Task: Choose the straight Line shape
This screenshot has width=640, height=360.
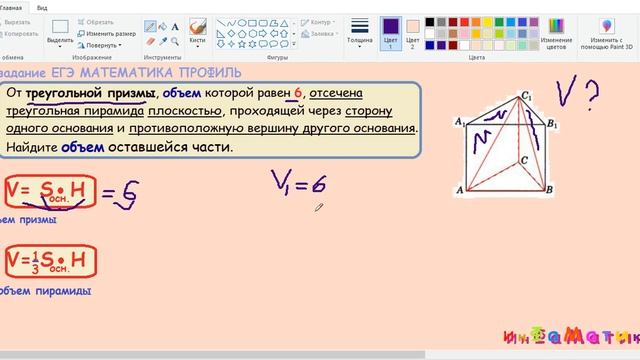Action: click(x=221, y=23)
